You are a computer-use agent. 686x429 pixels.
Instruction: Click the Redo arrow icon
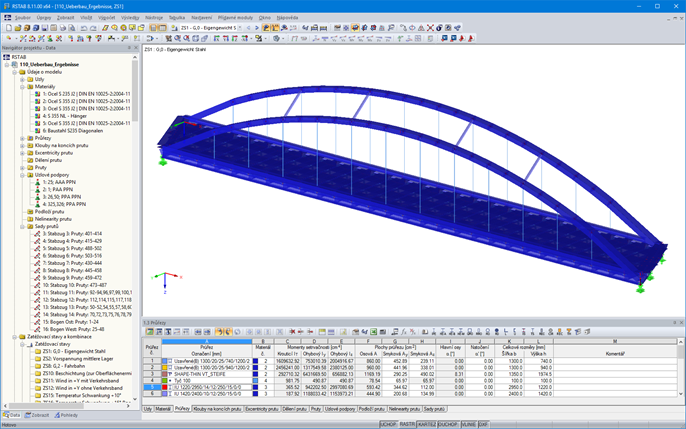point(93,28)
